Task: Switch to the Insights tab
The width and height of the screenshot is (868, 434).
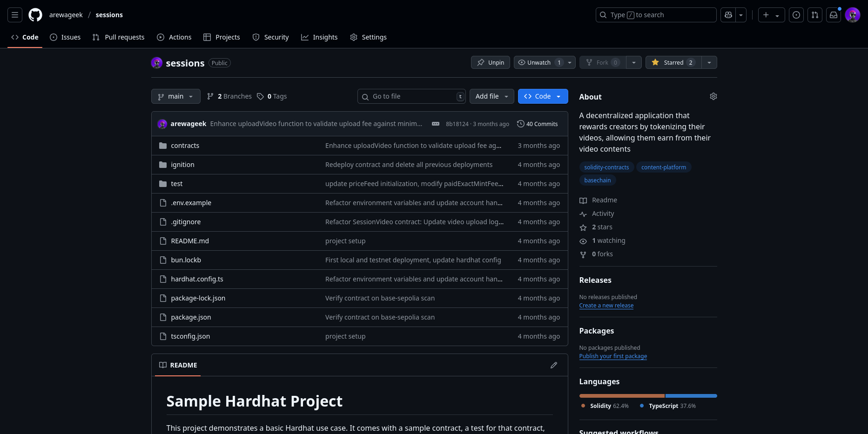Action: (319, 37)
